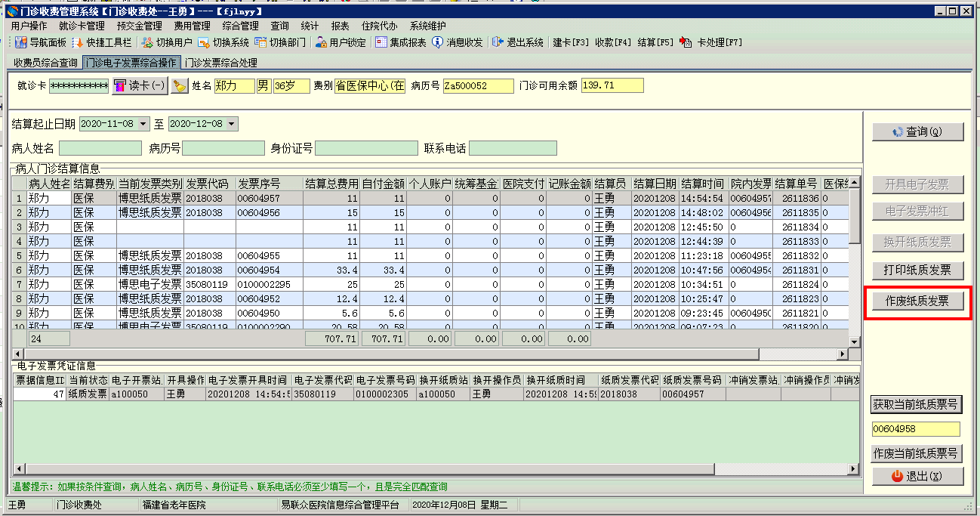Open 消息收发 messages

point(458,42)
